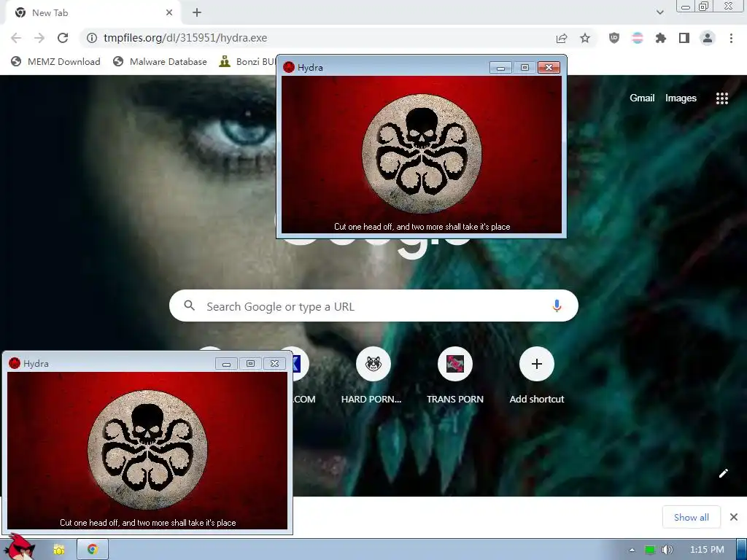Restore down the Chrome window

coord(704,7)
